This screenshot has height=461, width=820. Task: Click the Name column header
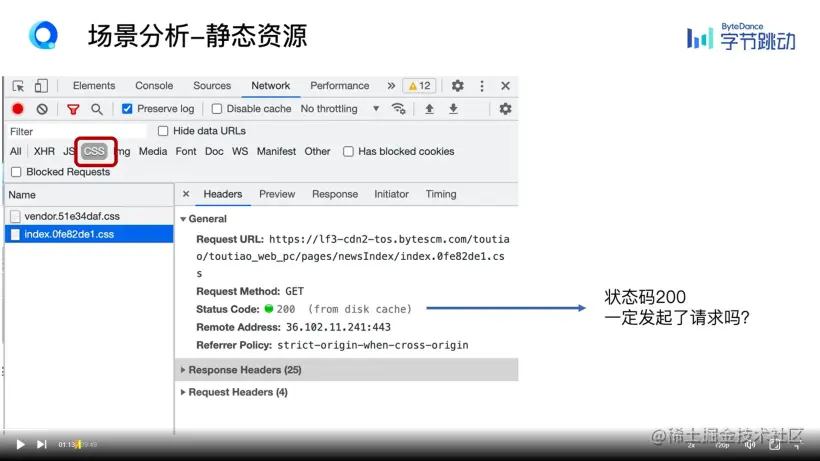(x=89, y=195)
